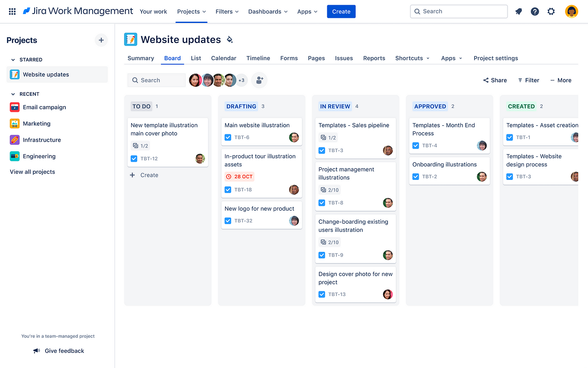Open the app switcher grid icon
Screen dimensions: 588x368
click(12, 12)
